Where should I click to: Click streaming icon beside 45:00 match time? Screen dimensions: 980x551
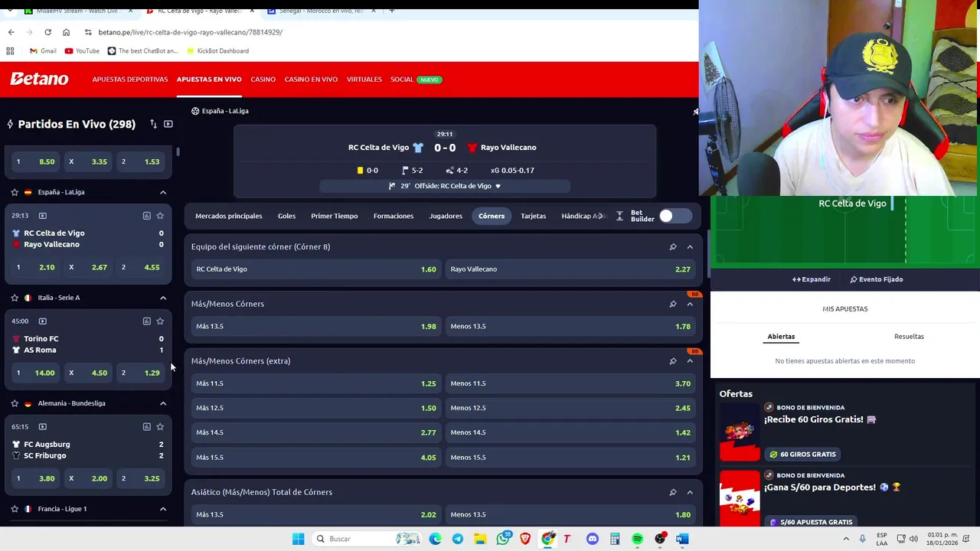click(x=43, y=321)
